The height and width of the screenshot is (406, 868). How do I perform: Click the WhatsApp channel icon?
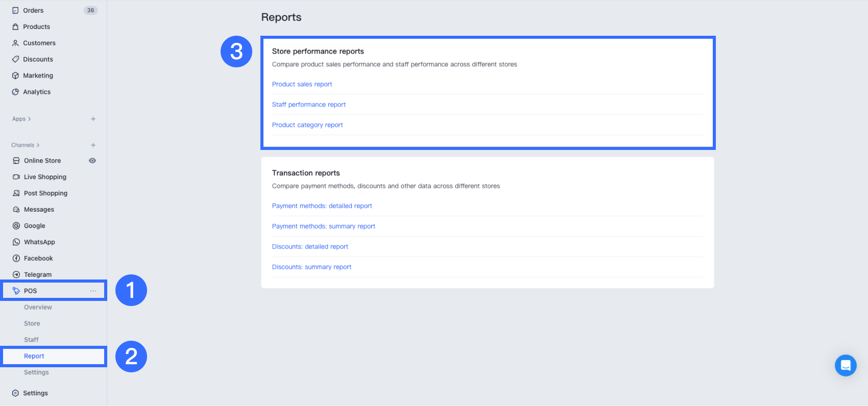[16, 242]
